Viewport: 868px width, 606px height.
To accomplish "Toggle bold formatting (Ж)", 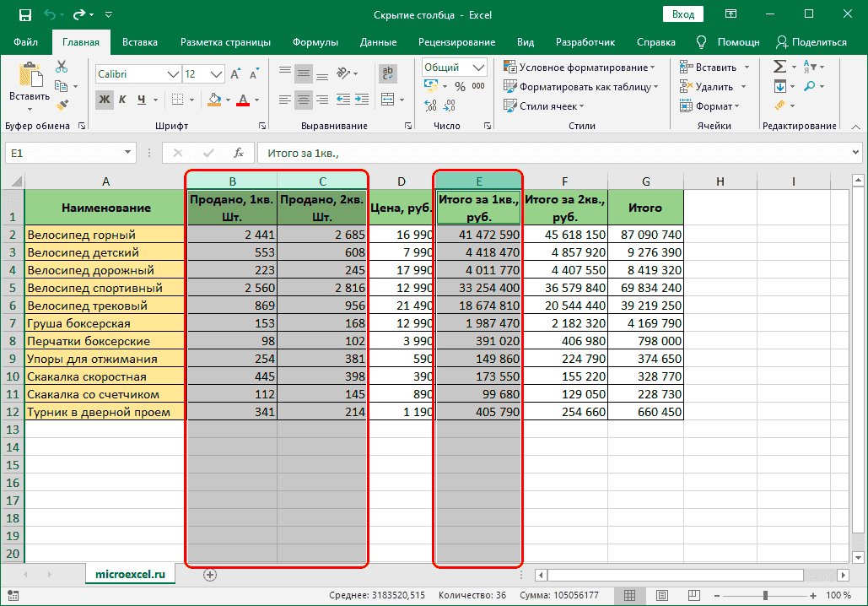I will click(105, 100).
